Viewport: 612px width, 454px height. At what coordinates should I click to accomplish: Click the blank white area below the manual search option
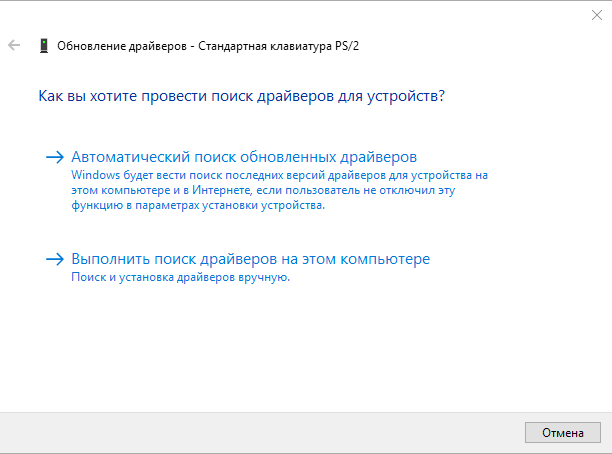(x=300, y=350)
